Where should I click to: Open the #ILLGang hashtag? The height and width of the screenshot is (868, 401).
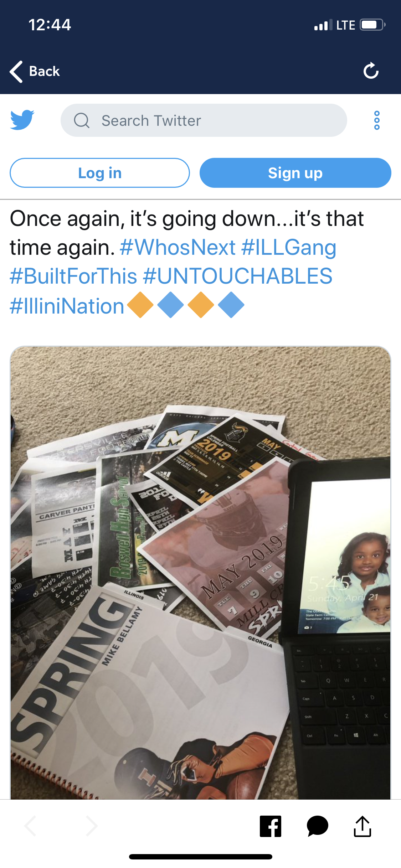pos(289,247)
